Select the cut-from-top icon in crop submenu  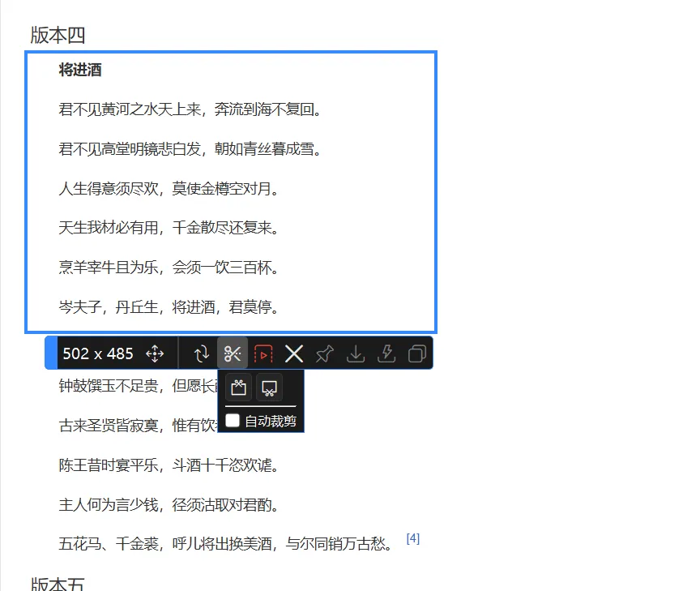(x=239, y=387)
